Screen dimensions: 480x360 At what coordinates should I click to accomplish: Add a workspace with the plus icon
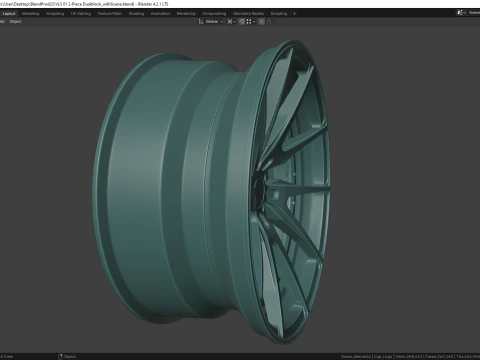[294, 14]
